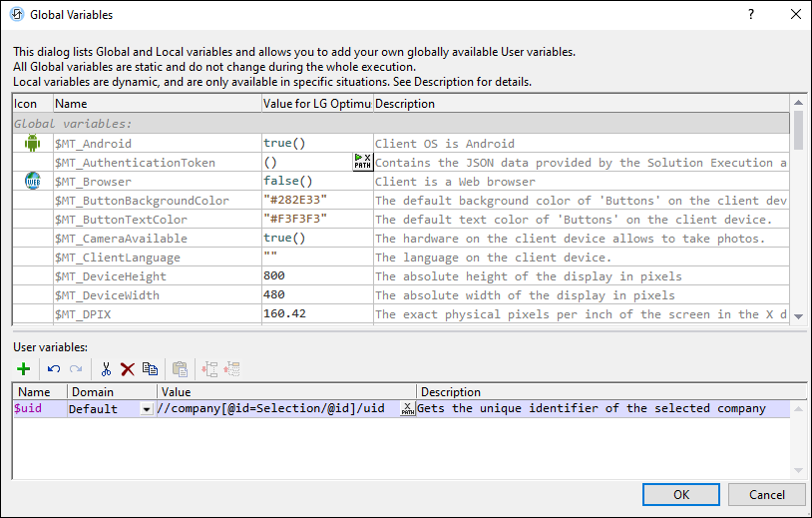
Task: Click the $uid Description text field
Action: [599, 408]
